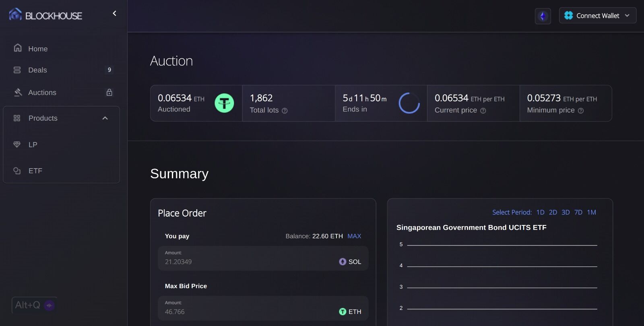Click the Blockhouse logo
Screen dimensions: 644x326
[45, 15]
